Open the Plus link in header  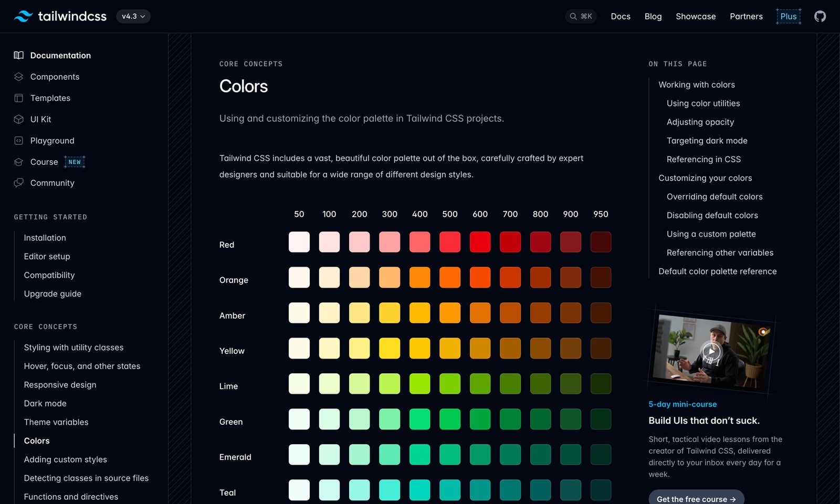coord(789,16)
